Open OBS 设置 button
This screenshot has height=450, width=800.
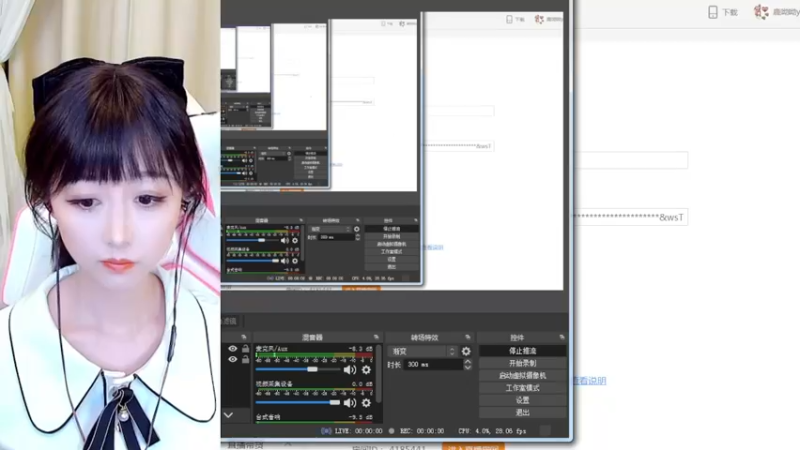click(x=522, y=400)
